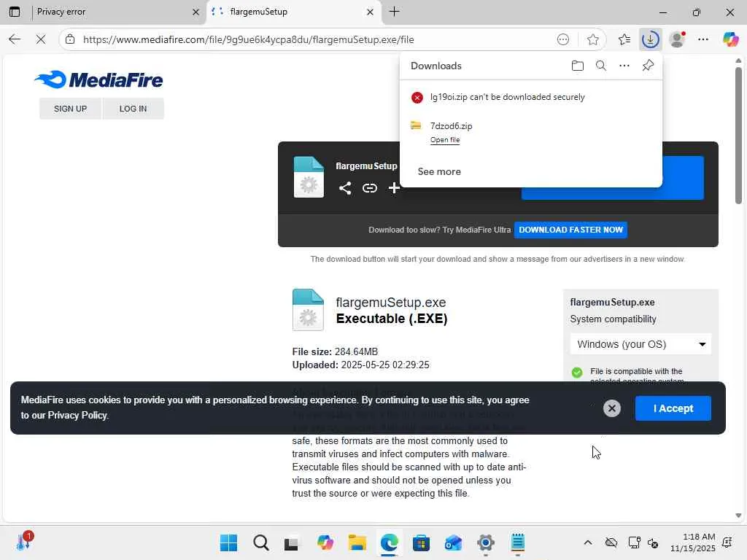The image size is (747, 560).
Task: View site information lock icon
Action: tap(70, 39)
